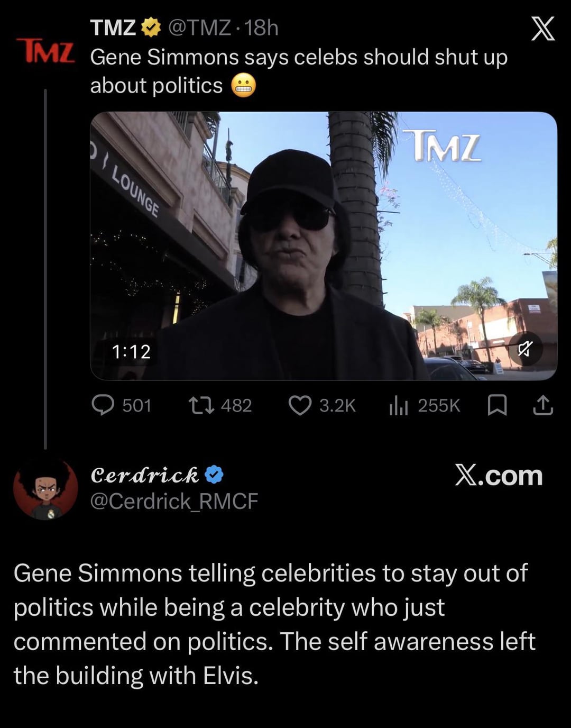Open TMZ tweet text about Gene Simmons
The width and height of the screenshot is (571, 728).
coord(299,71)
